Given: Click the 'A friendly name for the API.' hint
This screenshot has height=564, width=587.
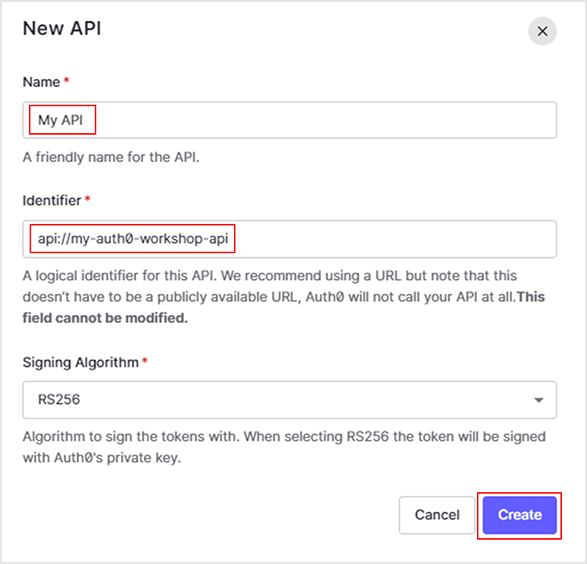Looking at the screenshot, I should pyautogui.click(x=111, y=157).
